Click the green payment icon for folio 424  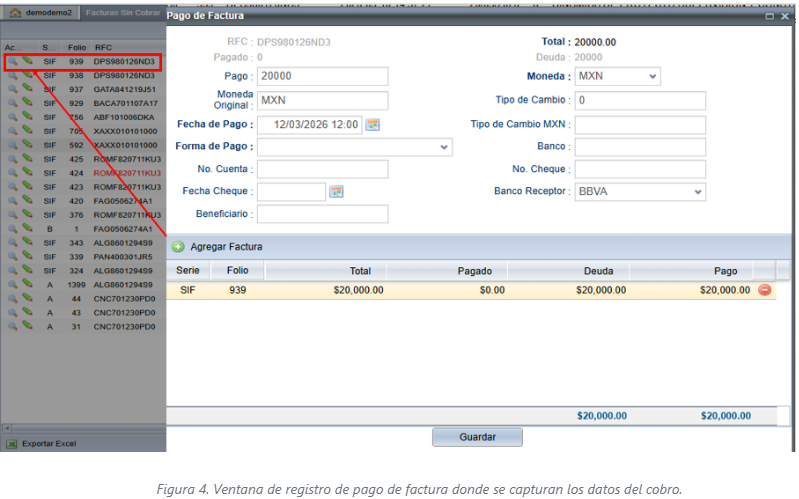[x=27, y=173]
